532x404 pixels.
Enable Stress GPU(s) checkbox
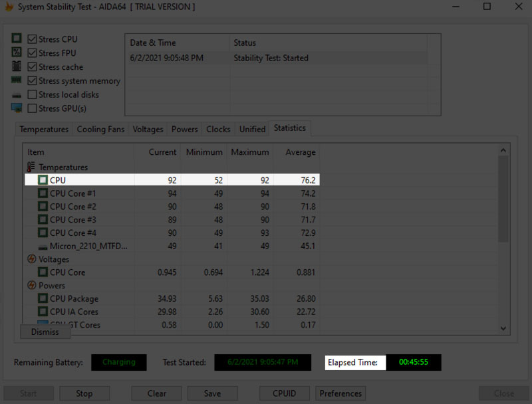(32, 108)
